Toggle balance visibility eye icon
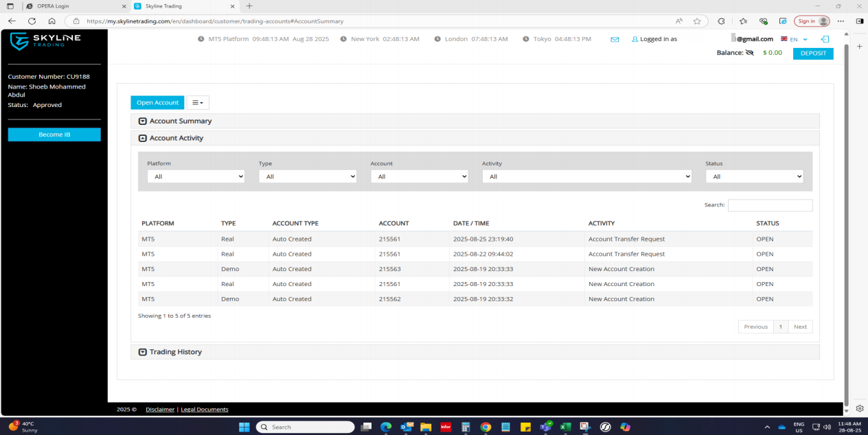This screenshot has width=868, height=435. (749, 53)
